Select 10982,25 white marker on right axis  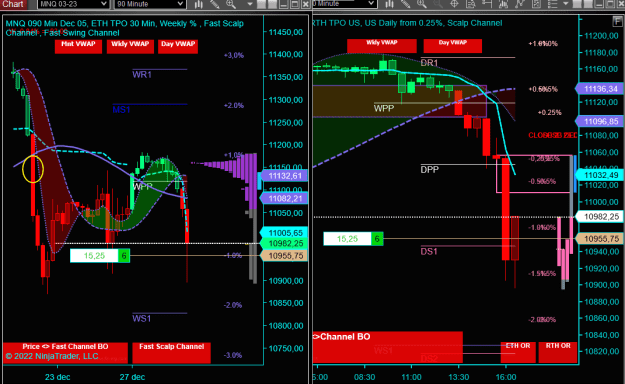click(599, 217)
